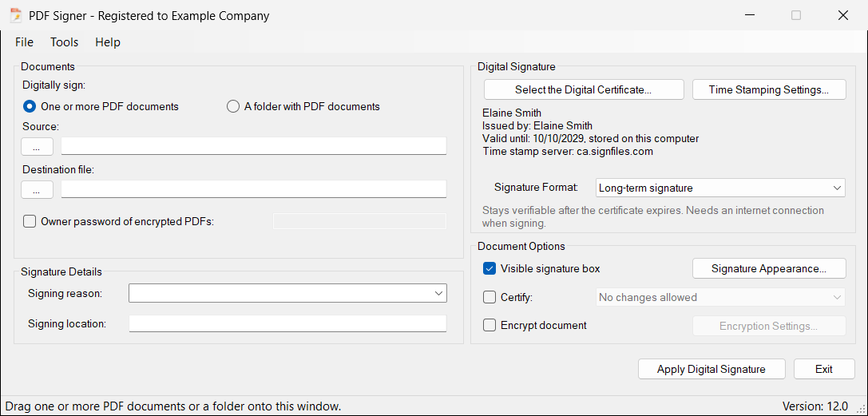This screenshot has width=868, height=416.
Task: Browse for the Destination file
Action: [37, 190]
